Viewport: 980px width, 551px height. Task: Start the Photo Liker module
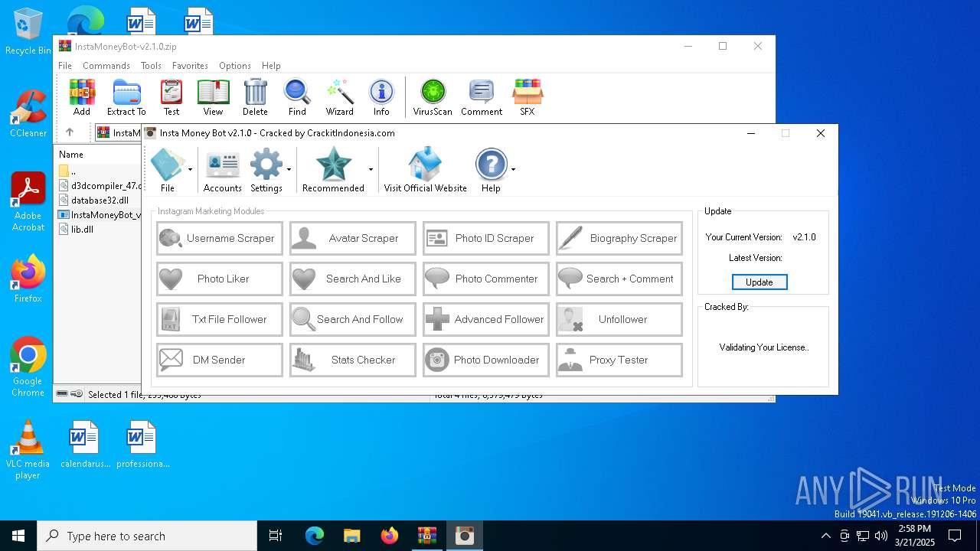[220, 279]
